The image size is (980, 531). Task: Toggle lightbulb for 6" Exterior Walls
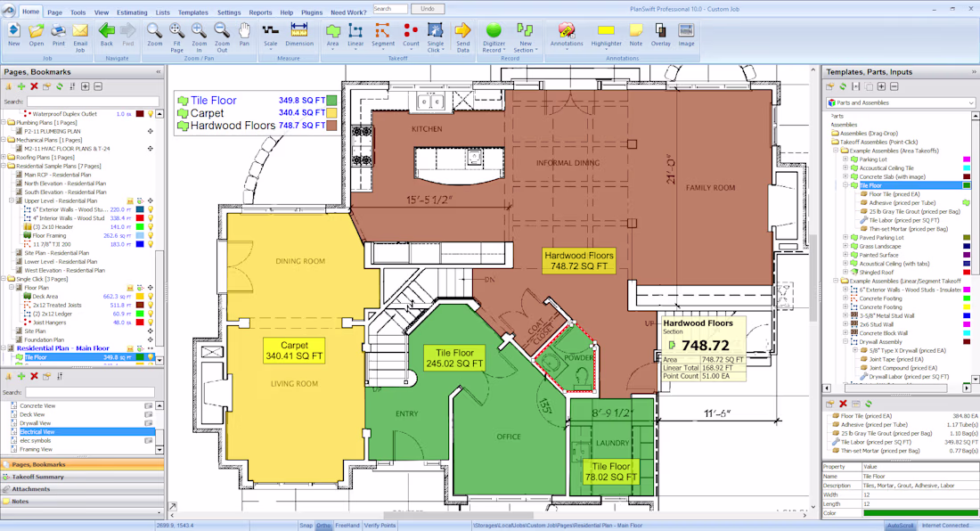click(x=151, y=210)
